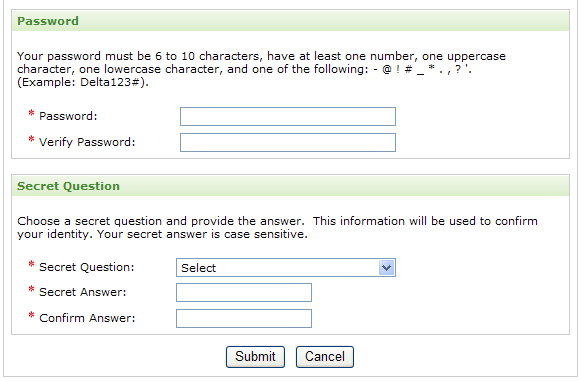Click the 'Secret Answer:' field label
Screen dimensions: 581x381
(83, 292)
